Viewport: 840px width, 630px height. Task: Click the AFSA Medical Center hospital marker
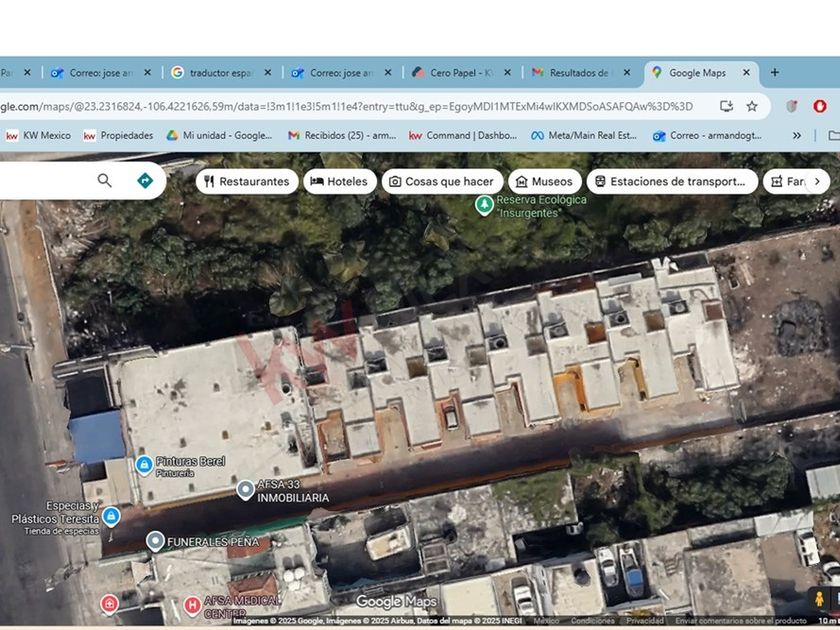pos(192,605)
